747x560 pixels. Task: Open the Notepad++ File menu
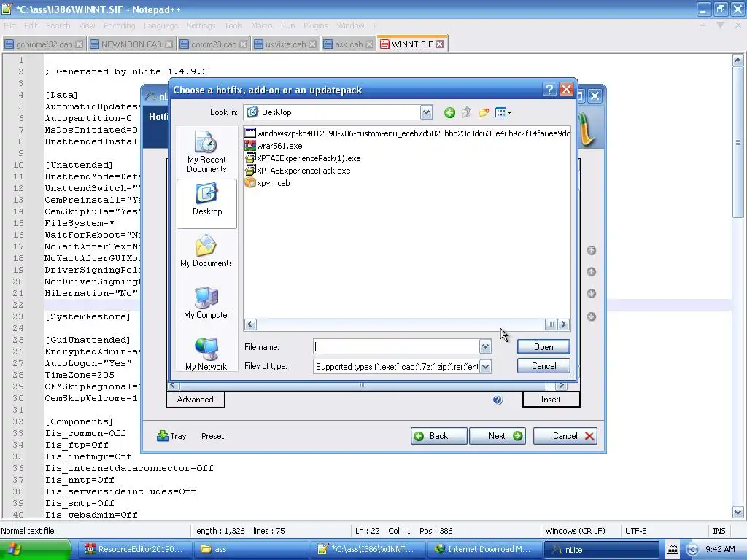point(9,26)
